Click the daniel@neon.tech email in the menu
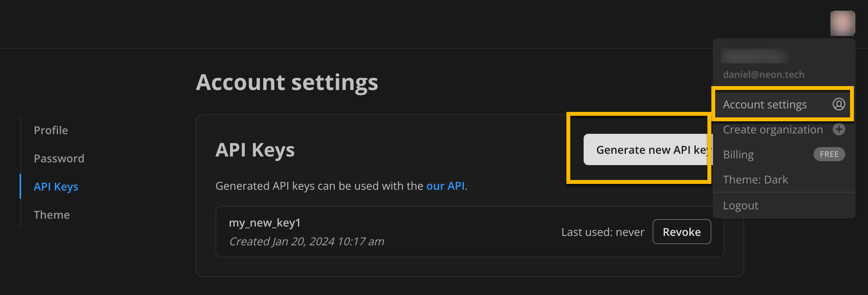 click(x=763, y=74)
